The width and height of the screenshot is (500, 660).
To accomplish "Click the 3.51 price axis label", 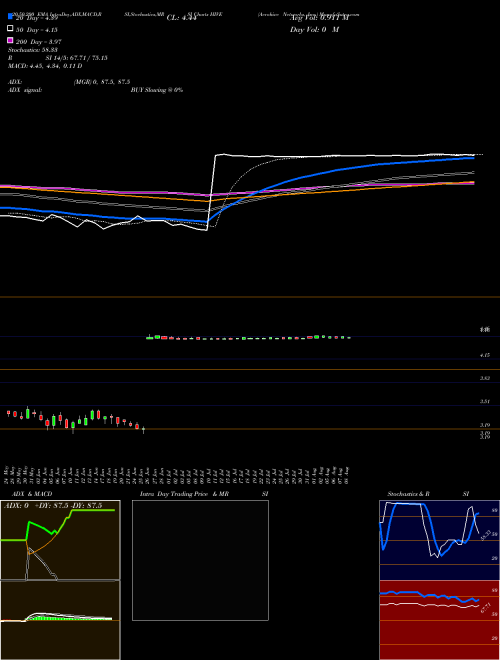I will [485, 402].
